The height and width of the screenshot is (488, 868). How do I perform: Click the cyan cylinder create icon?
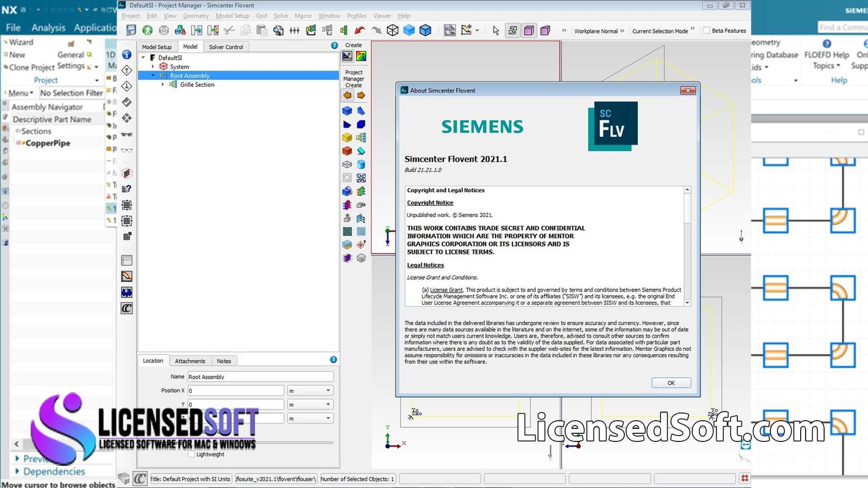361,164
